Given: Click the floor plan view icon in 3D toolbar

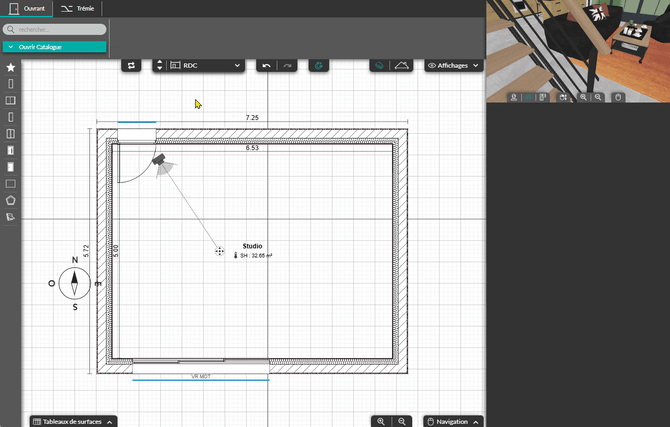Looking at the screenshot, I should tap(543, 97).
